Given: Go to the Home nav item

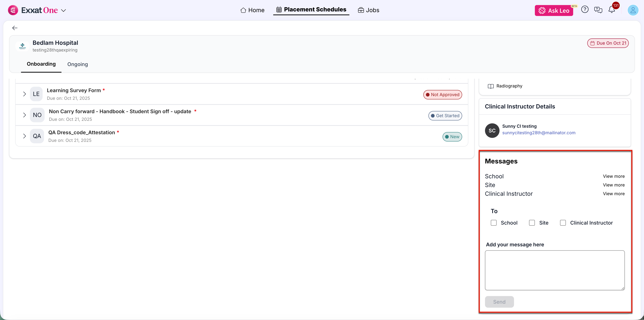Looking at the screenshot, I should click(252, 10).
